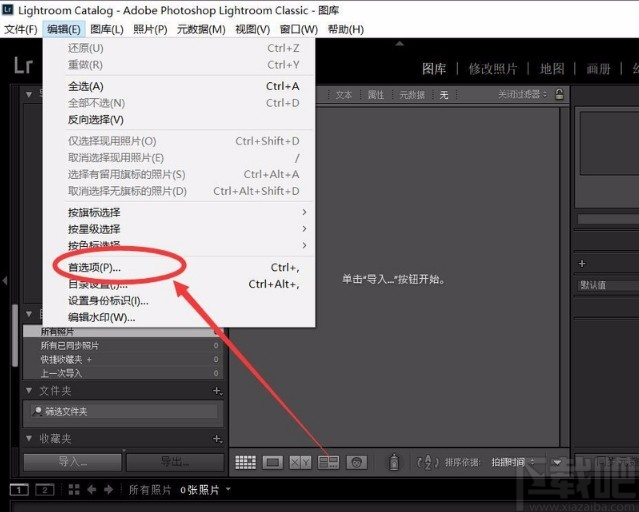Screen dimensions: 639x512
Task: Switch to loupe view icon
Action: point(273,462)
